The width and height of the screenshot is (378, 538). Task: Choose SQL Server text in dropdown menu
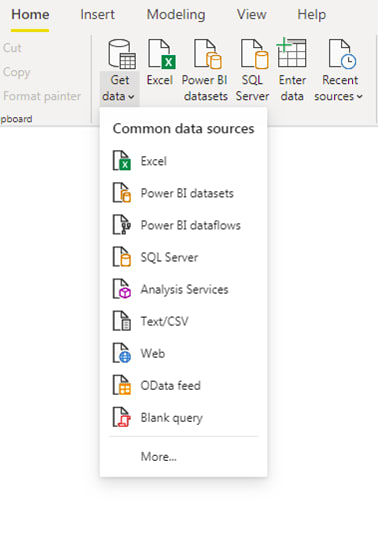tap(169, 257)
